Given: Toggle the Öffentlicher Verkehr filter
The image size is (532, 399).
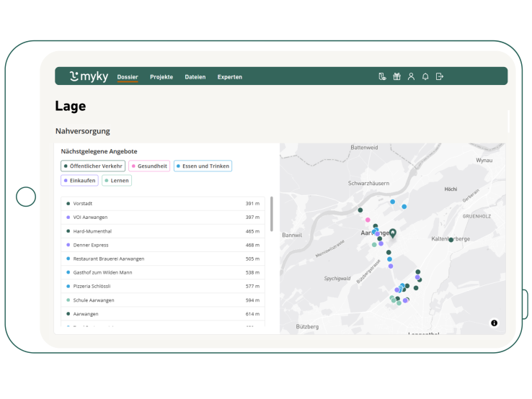Looking at the screenshot, I should pos(93,166).
